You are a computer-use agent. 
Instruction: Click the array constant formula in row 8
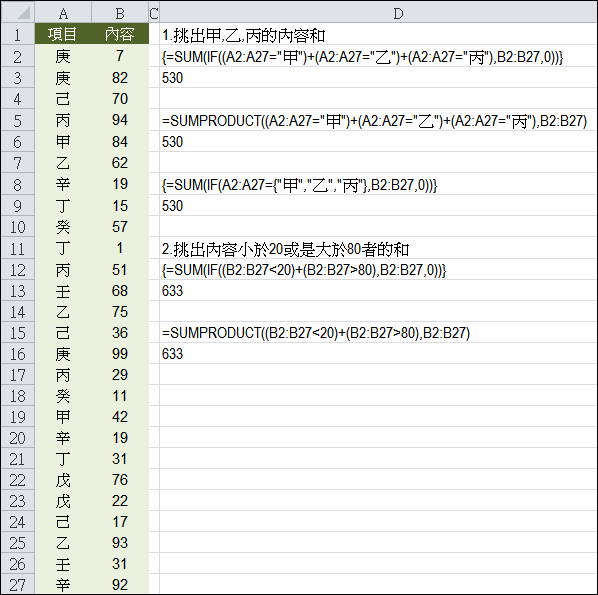[300, 185]
